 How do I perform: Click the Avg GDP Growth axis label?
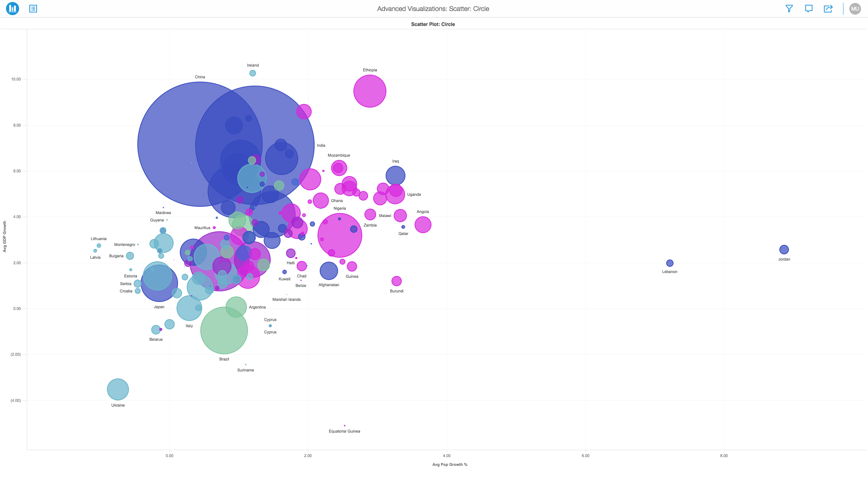coord(5,235)
